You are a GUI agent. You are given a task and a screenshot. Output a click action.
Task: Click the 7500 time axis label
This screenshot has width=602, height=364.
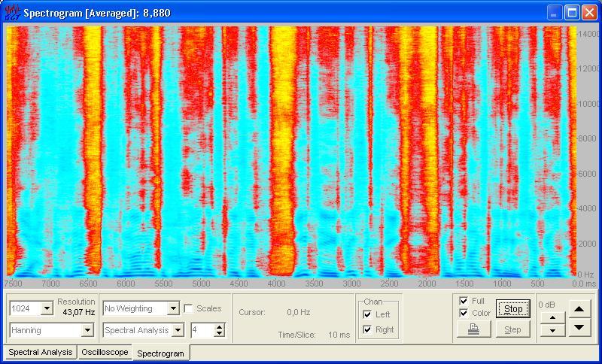click(13, 284)
